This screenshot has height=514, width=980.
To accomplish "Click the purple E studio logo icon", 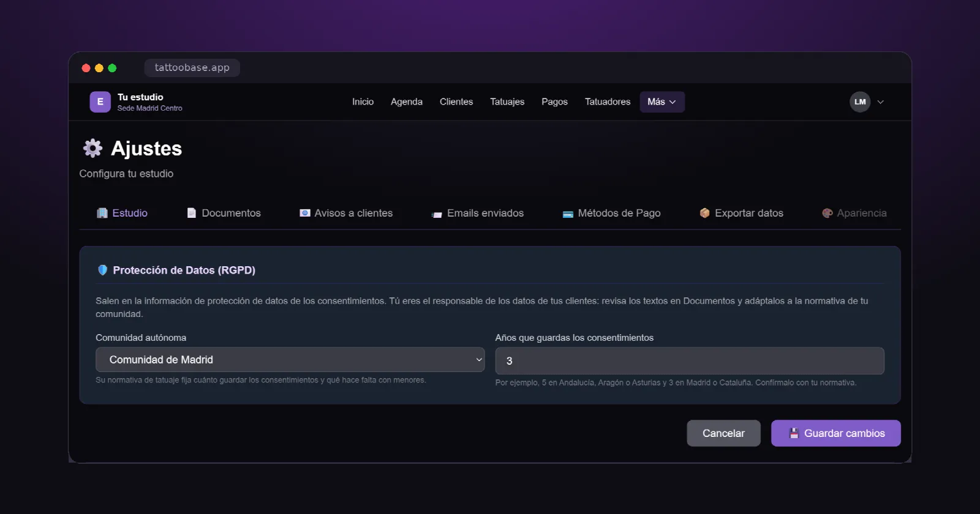I will click(100, 102).
